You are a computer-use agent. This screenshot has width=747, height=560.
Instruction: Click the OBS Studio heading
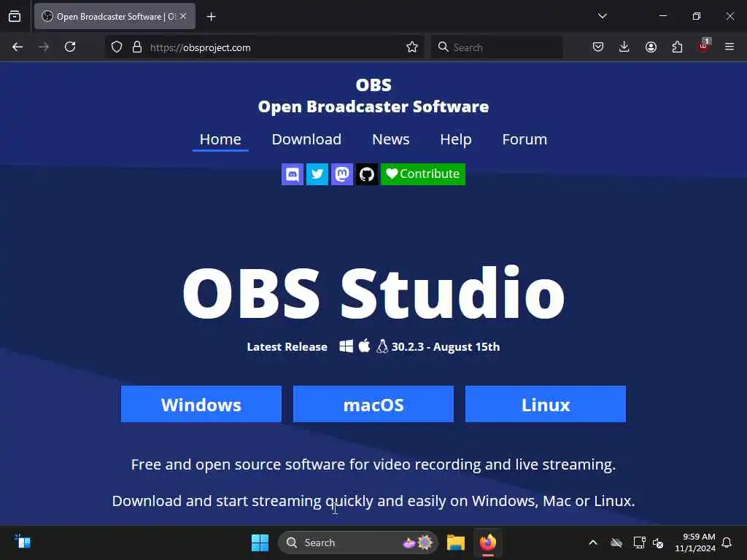[373, 293]
